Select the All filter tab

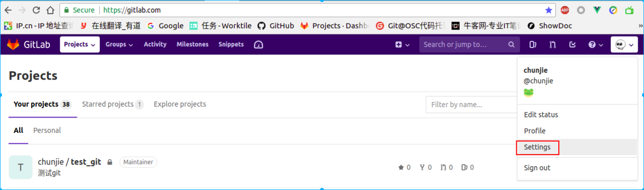coord(18,131)
